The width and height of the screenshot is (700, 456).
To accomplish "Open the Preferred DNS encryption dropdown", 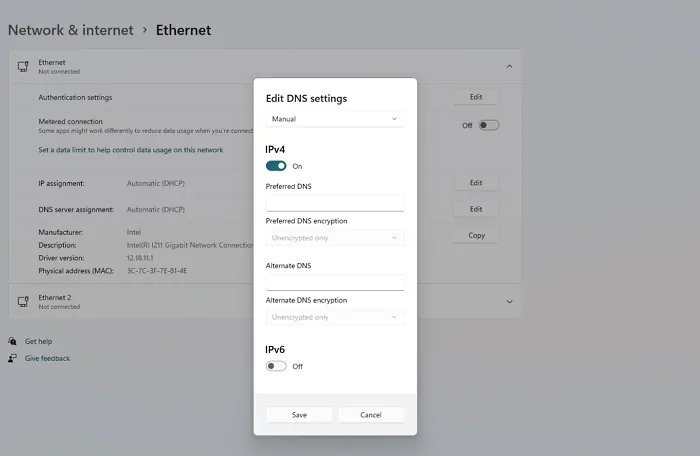I will tap(335, 238).
